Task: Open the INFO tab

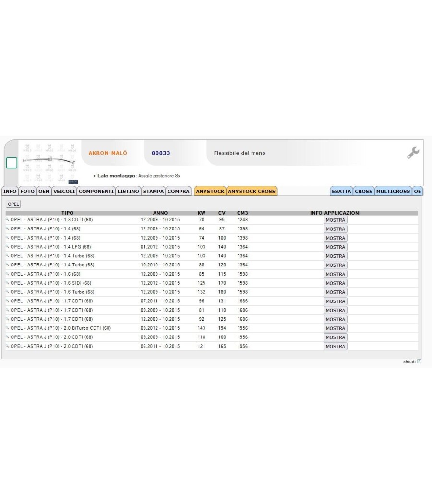Action: [x=10, y=191]
